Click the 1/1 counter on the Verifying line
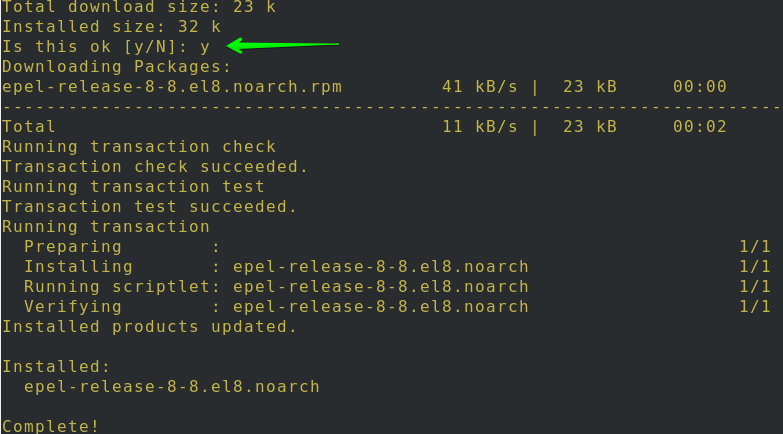The height and width of the screenshot is (434, 783). pos(754,307)
